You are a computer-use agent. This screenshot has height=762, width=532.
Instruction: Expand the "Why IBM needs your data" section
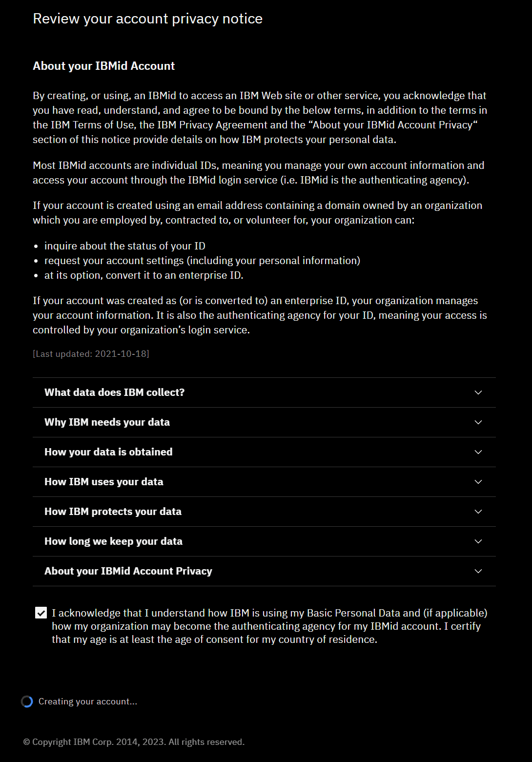coord(107,422)
